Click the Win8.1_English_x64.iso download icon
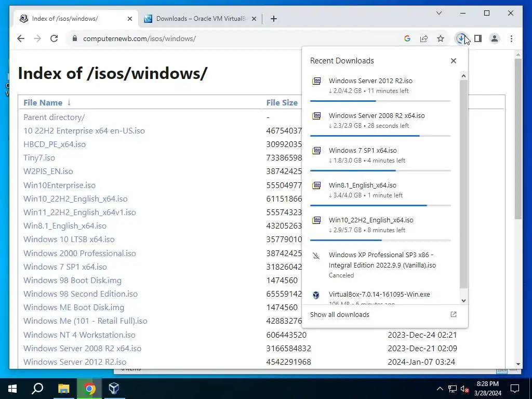Viewport: 532px width, 399px height. pyautogui.click(x=316, y=185)
